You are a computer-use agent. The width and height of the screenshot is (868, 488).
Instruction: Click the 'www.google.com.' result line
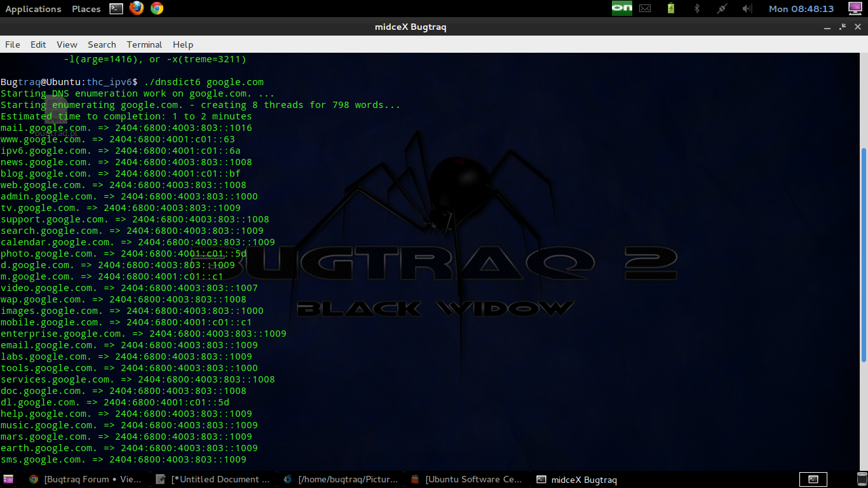[118, 139]
